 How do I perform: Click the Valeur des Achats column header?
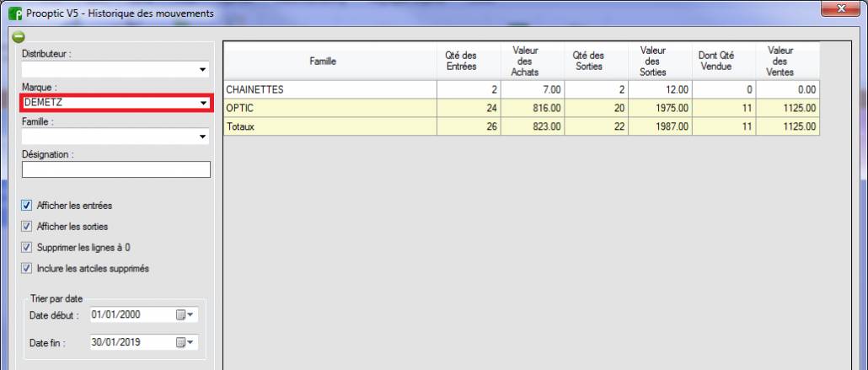[533, 62]
